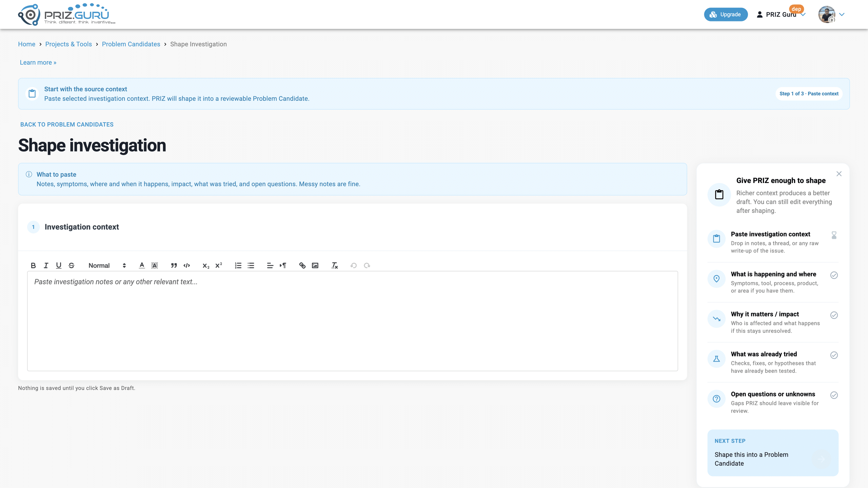Undo the last edit
Image resolution: width=868 pixels, height=488 pixels.
pyautogui.click(x=354, y=265)
